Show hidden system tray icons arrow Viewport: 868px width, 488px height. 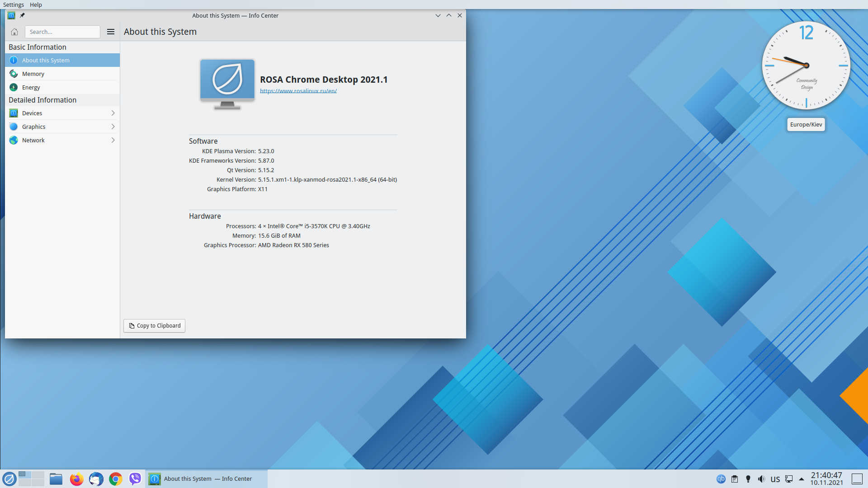pyautogui.click(x=802, y=479)
